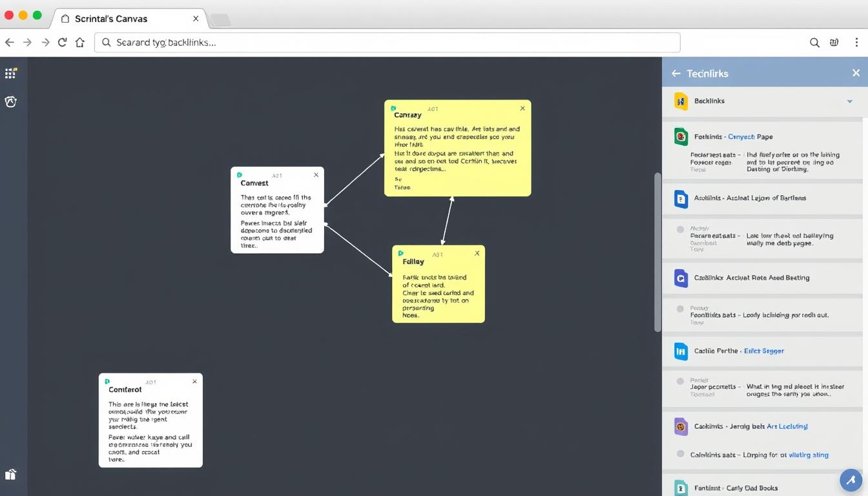Select the Convest card title
Viewport: 868px width, 496px height.
[254, 183]
